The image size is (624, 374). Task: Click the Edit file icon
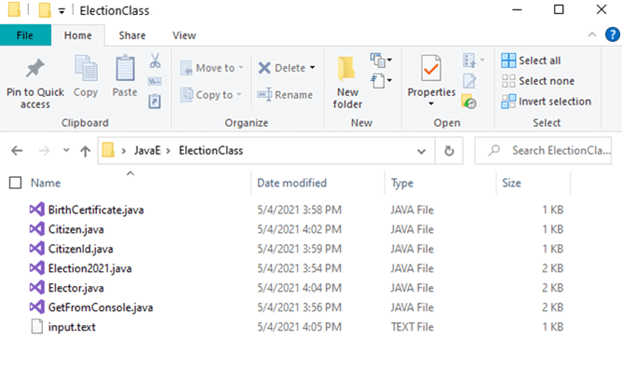pos(470,81)
